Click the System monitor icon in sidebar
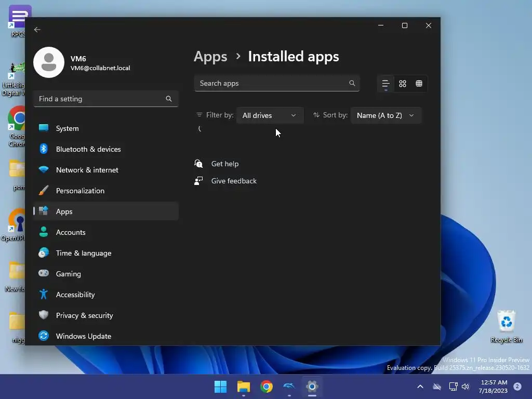The height and width of the screenshot is (399, 532). click(x=44, y=128)
